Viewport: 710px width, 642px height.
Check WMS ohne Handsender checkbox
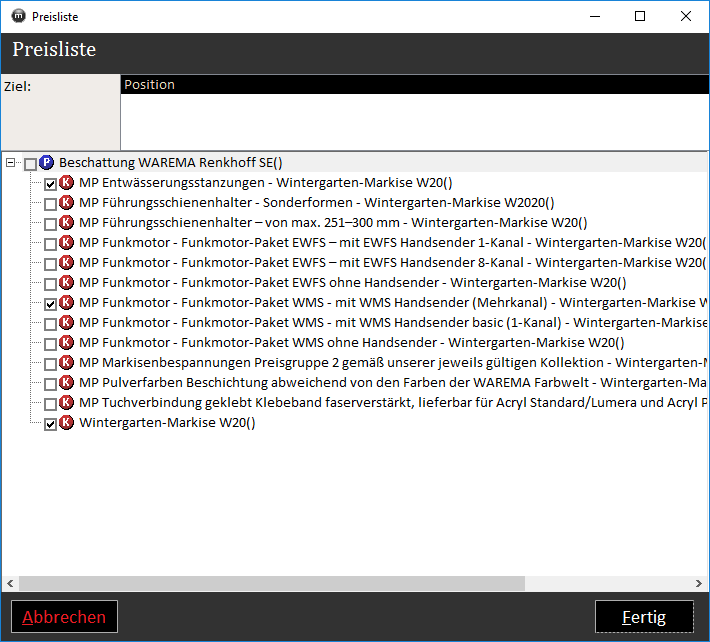click(50, 344)
